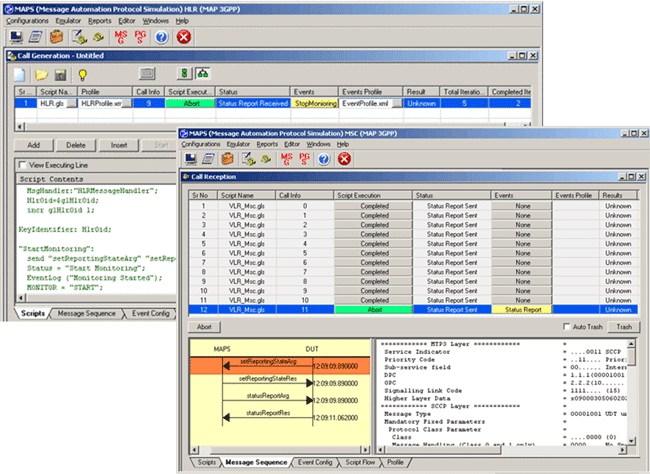Click orange briefcase icon in HLR toolbar
Screen dimensions: 650x474
56,37
